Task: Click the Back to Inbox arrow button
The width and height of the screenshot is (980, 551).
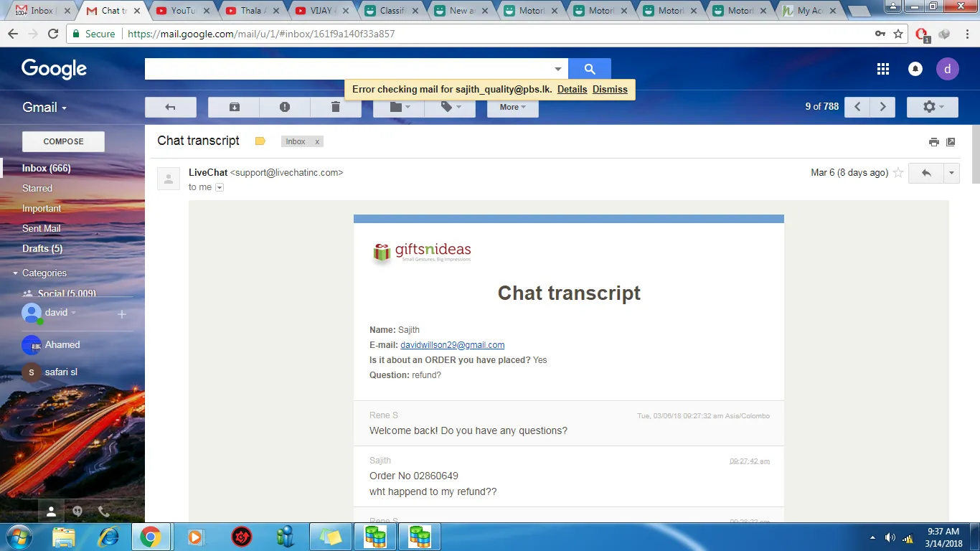Action: pyautogui.click(x=171, y=107)
